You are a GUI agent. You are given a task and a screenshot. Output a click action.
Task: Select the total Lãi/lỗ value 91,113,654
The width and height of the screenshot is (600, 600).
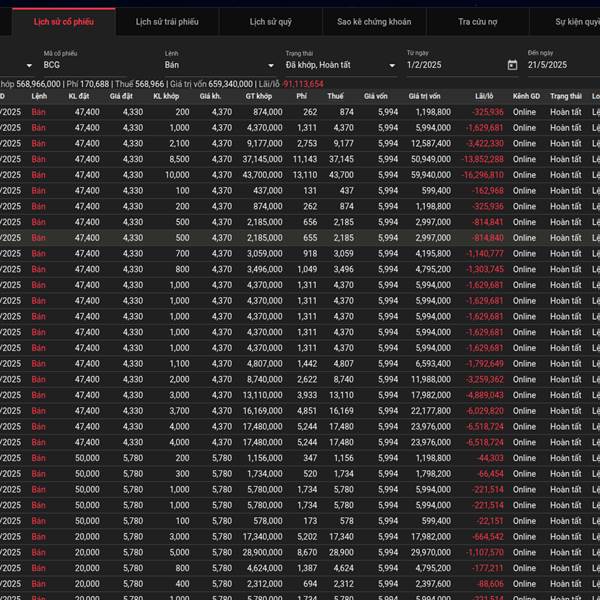click(303, 84)
